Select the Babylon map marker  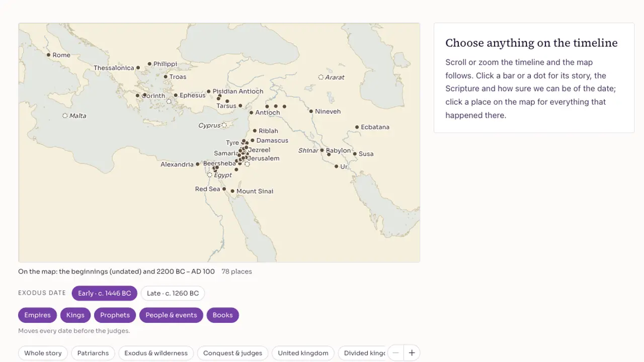[322, 150]
